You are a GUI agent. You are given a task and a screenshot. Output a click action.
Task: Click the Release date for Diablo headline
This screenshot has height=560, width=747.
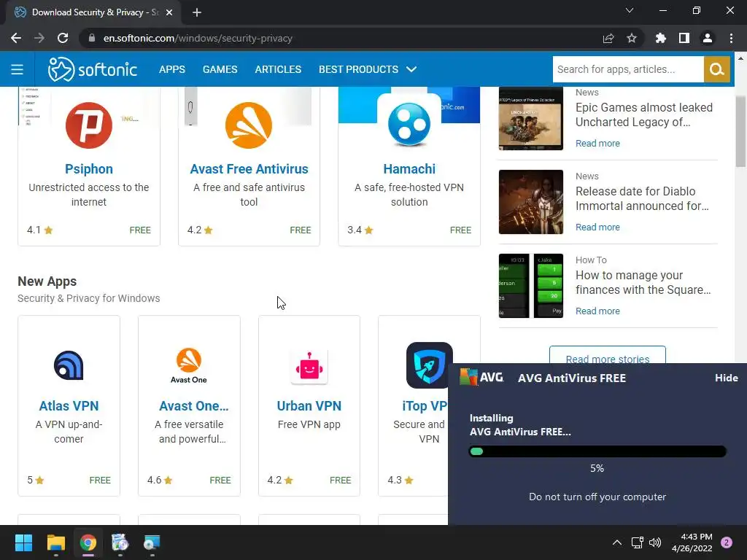pos(642,198)
